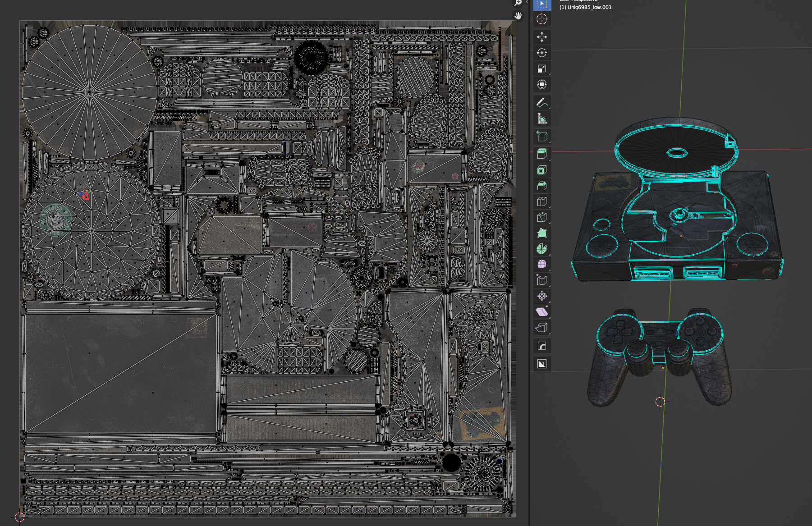812x526 pixels.
Task: Activate the Smooth vertices tool
Action: 542,264
